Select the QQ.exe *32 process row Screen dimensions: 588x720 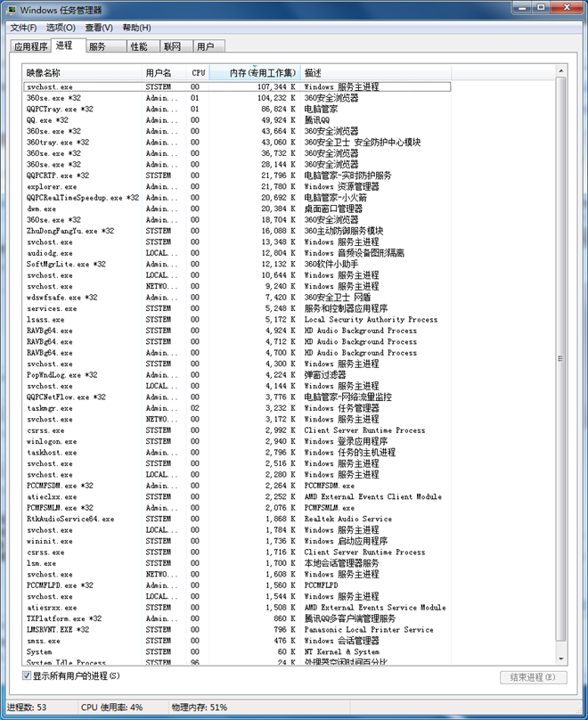pyautogui.click(x=237, y=119)
